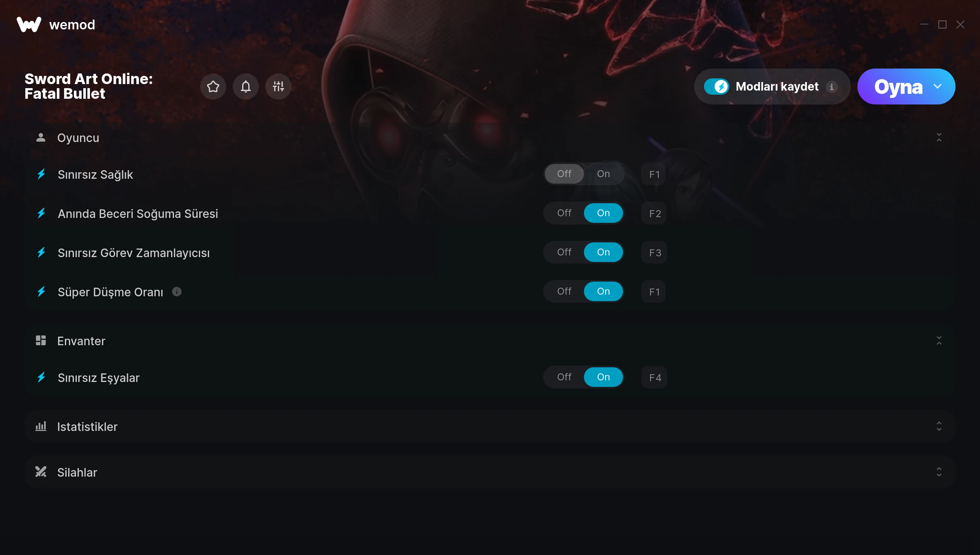Open the Silahlar category
The width and height of the screenshot is (980, 555).
click(490, 472)
